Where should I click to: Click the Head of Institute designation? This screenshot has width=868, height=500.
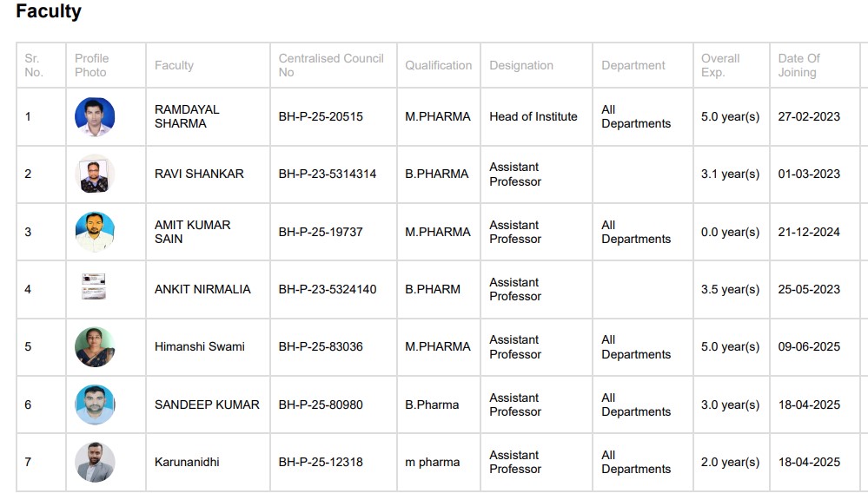click(533, 116)
